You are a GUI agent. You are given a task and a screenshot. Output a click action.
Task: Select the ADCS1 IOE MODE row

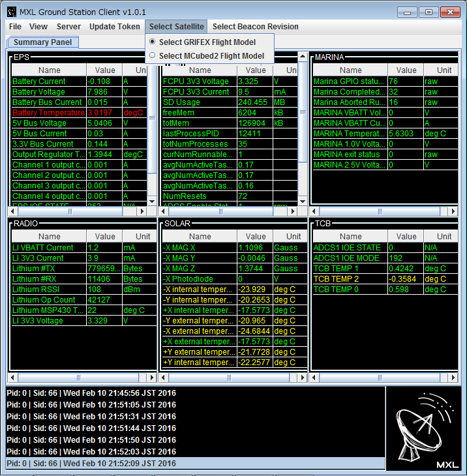(385, 258)
